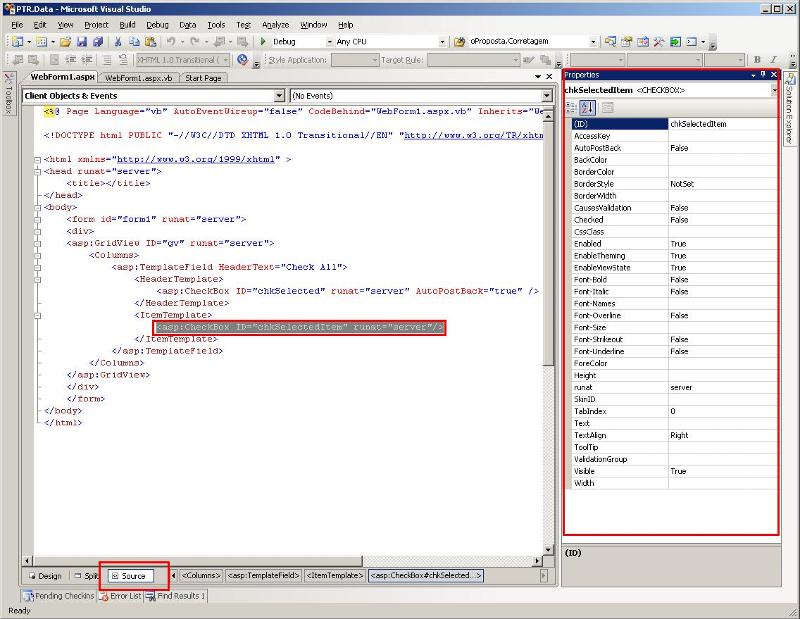
Task: Open the Pending Checkins tab
Action: (59, 596)
